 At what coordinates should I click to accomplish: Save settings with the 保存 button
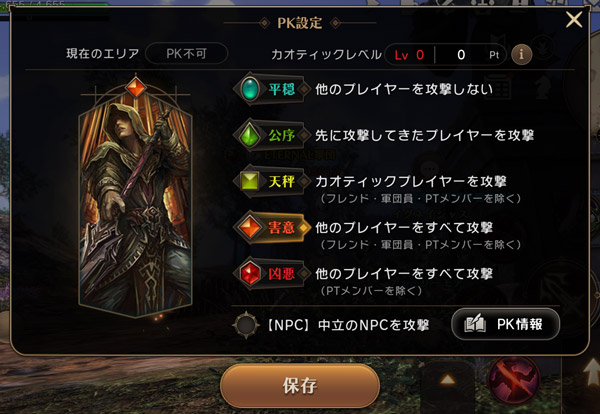click(300, 386)
